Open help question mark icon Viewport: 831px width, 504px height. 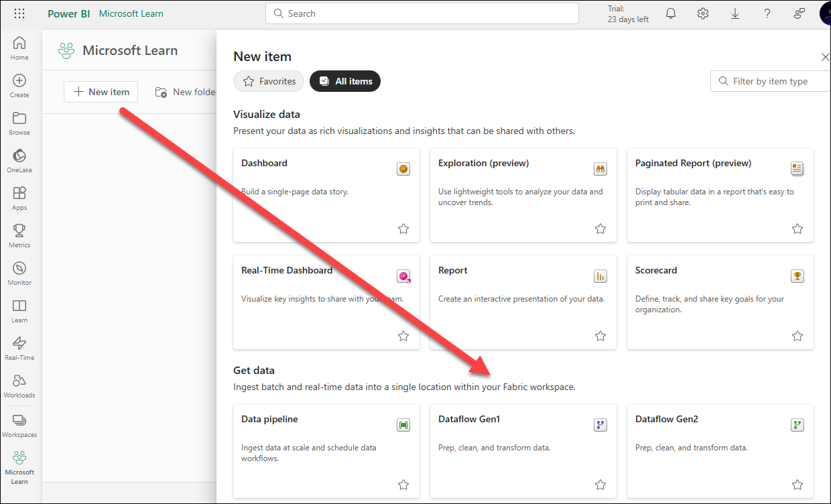click(767, 13)
